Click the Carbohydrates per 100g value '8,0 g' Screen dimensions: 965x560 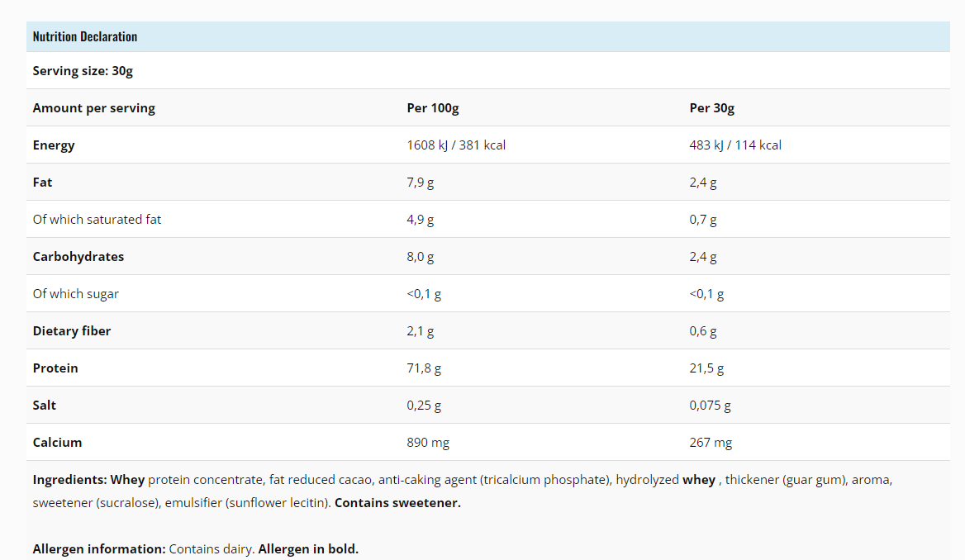click(421, 257)
